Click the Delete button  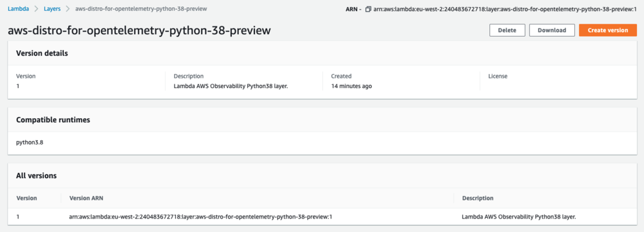click(507, 30)
